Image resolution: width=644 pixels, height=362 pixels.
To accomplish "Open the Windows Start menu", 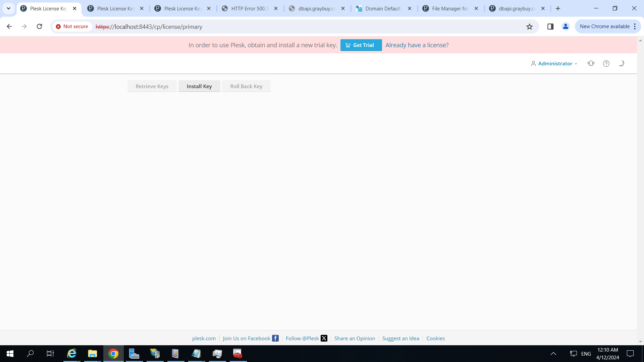I will [x=10, y=354].
